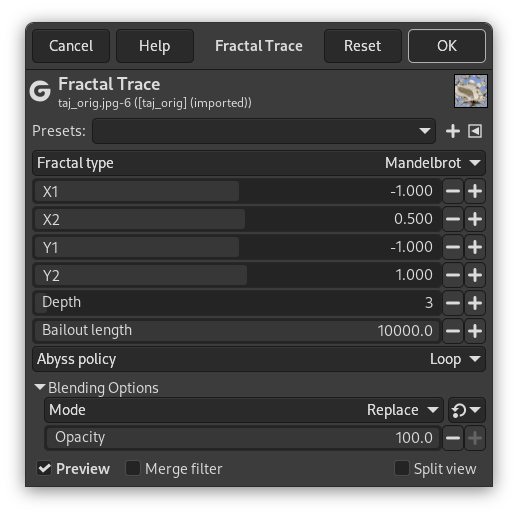Open the preset management menu icon
The width and height of the screenshot is (518, 515).
[475, 131]
